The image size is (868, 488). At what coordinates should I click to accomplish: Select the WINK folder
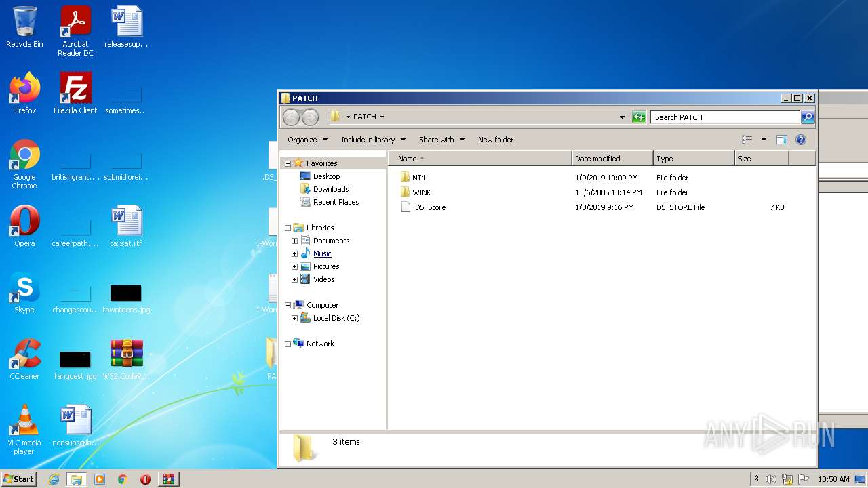[x=421, y=192]
